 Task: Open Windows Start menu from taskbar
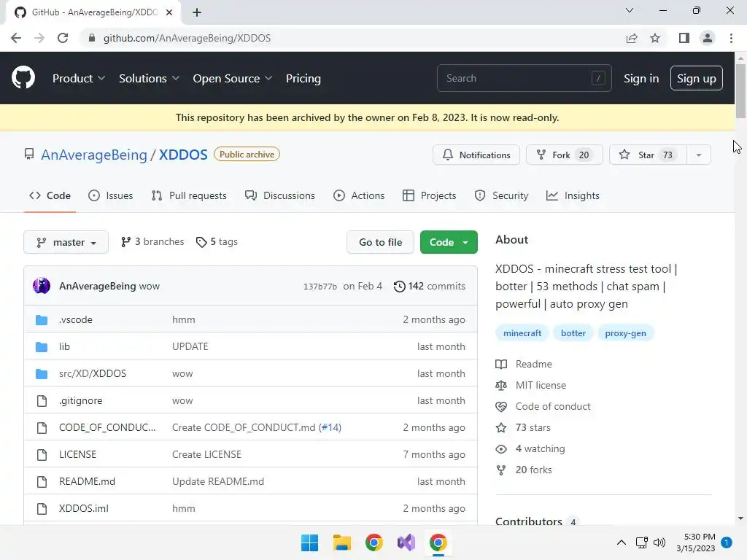point(309,542)
